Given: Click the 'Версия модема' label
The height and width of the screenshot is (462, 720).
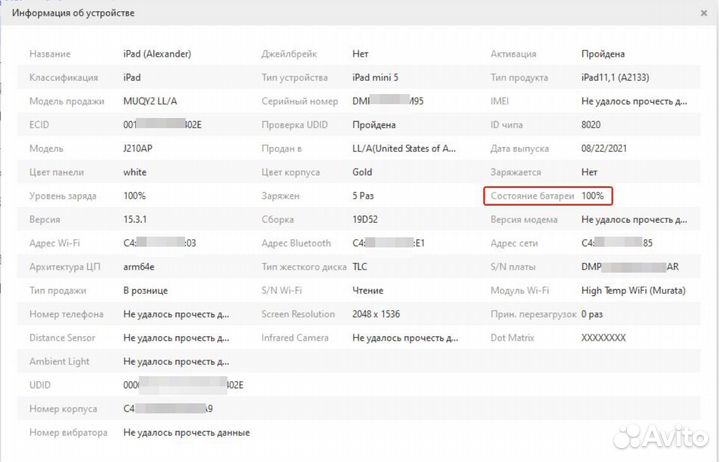Looking at the screenshot, I should (x=524, y=220).
